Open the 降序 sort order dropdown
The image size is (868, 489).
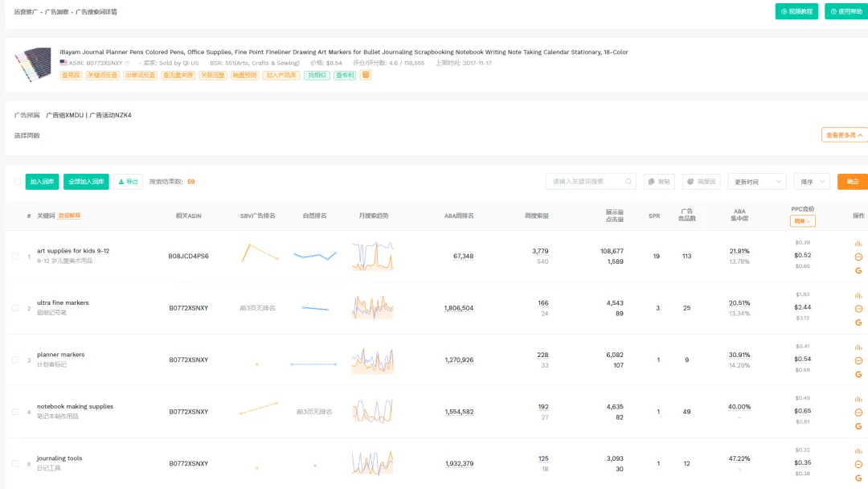[x=811, y=182]
